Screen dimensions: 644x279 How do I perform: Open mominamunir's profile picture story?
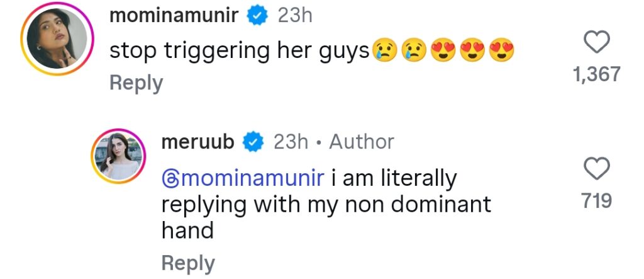(57, 38)
